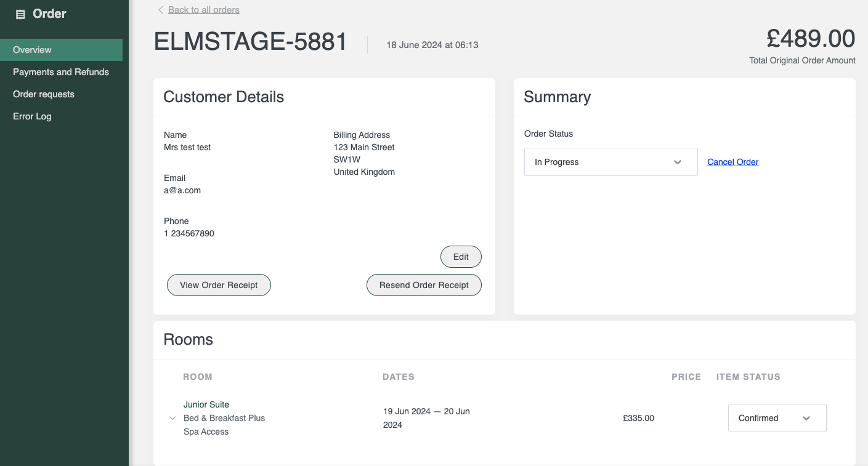Viewport: 868px width, 466px height.
Task: Click the total amount £489.00
Action: pos(811,38)
